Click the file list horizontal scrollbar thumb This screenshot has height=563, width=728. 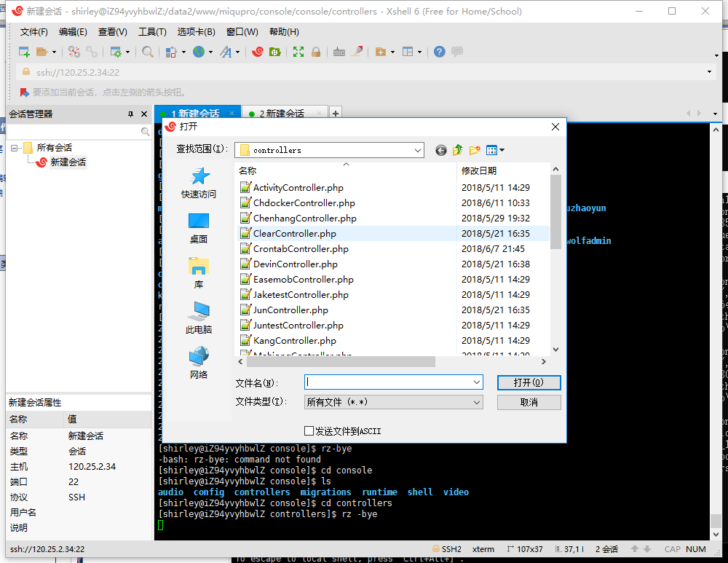(x=341, y=362)
